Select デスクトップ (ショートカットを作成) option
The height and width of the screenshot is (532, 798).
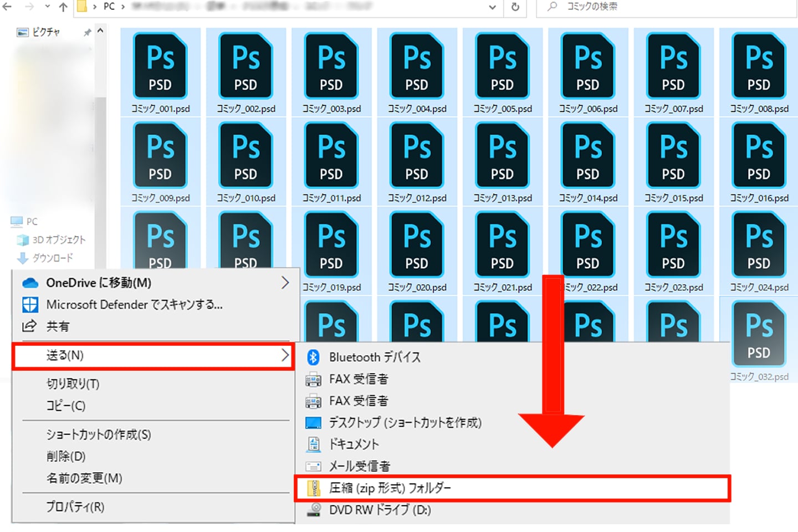[x=405, y=422]
